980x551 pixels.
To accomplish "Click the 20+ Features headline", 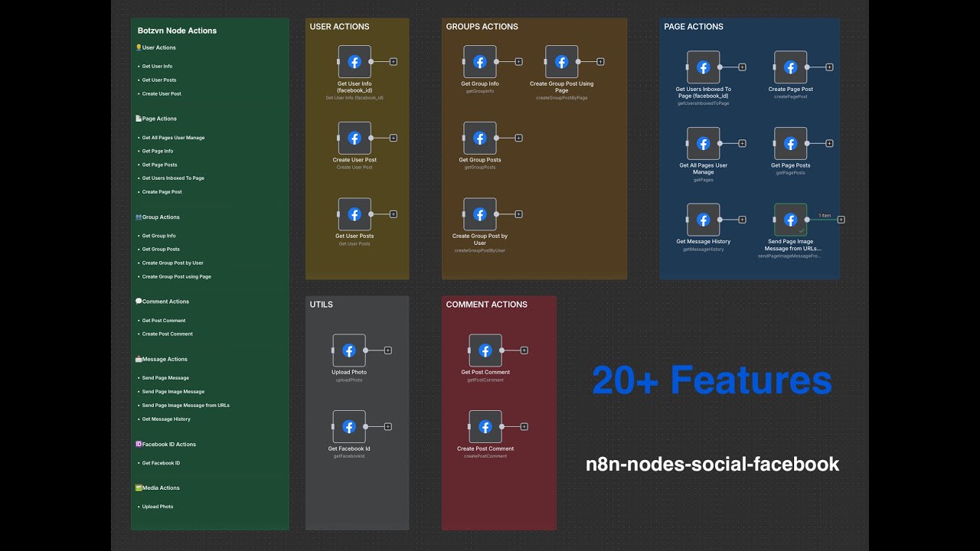I will (712, 380).
